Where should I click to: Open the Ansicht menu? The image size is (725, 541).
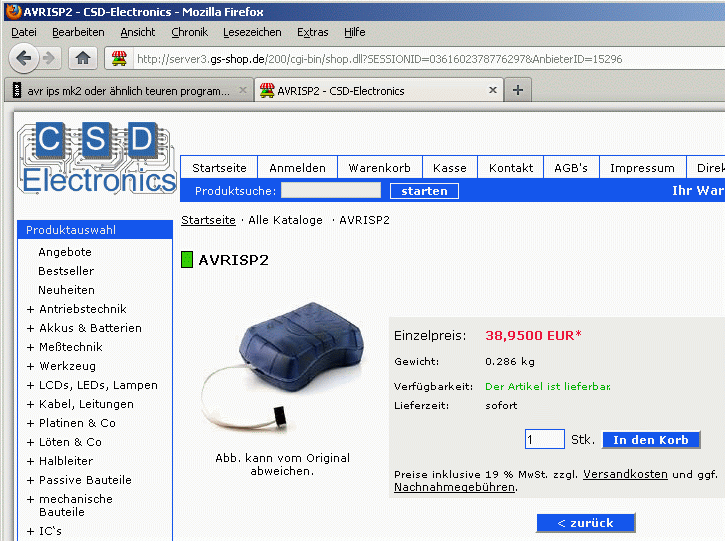pos(138,32)
